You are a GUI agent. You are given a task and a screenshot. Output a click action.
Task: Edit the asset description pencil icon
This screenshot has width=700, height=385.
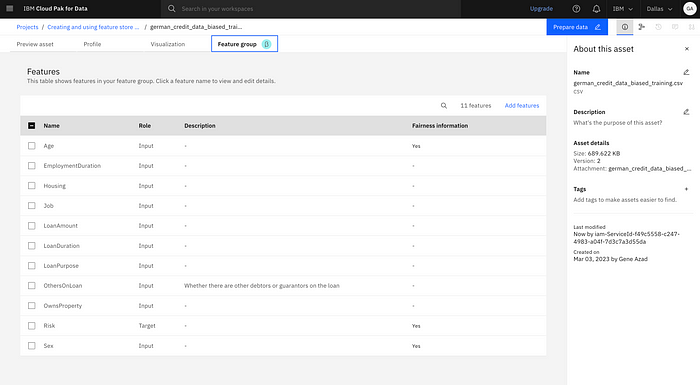(x=687, y=112)
